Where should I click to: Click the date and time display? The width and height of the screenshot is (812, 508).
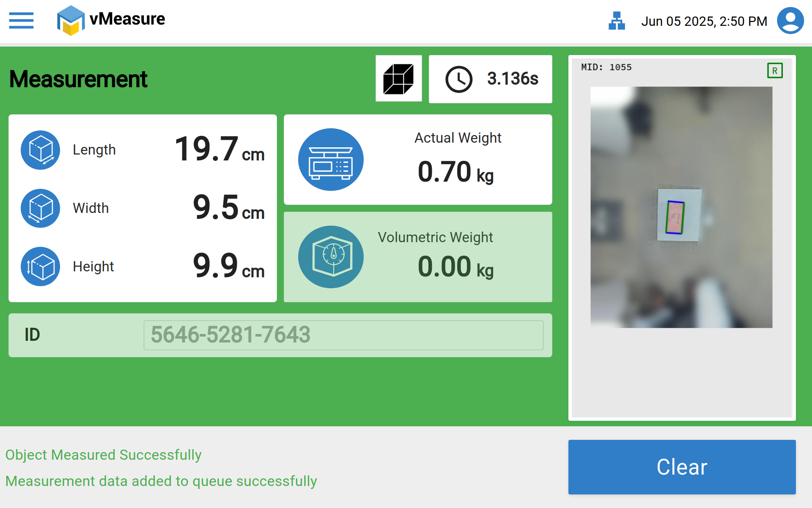coord(704,21)
